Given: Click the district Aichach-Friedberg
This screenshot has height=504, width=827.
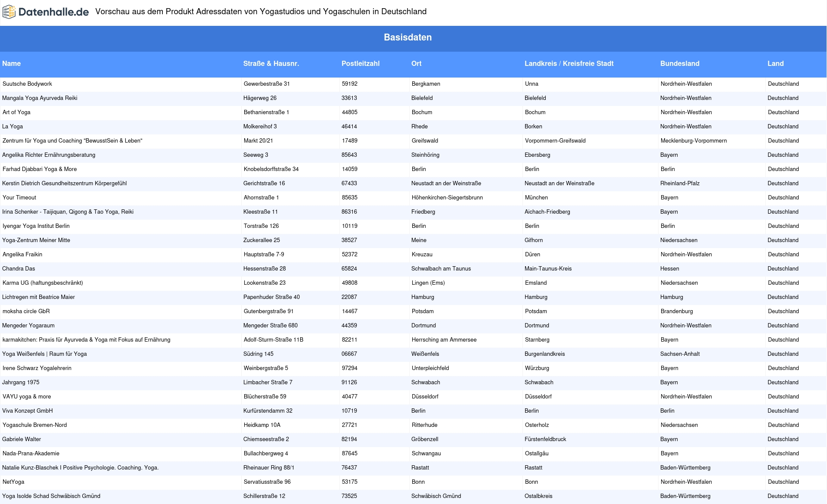Looking at the screenshot, I should click(x=547, y=212).
